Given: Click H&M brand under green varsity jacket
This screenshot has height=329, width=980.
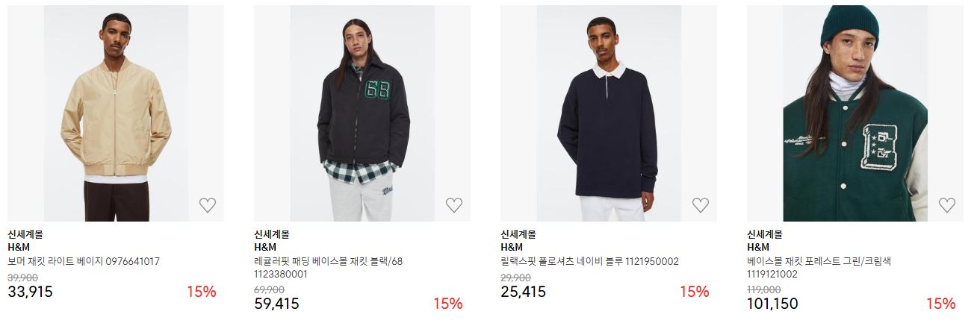Looking at the screenshot, I should click(x=758, y=248).
